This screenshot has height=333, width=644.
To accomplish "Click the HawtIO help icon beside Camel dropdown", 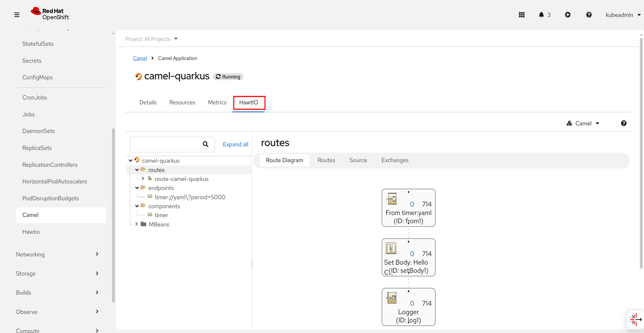I will click(x=623, y=123).
